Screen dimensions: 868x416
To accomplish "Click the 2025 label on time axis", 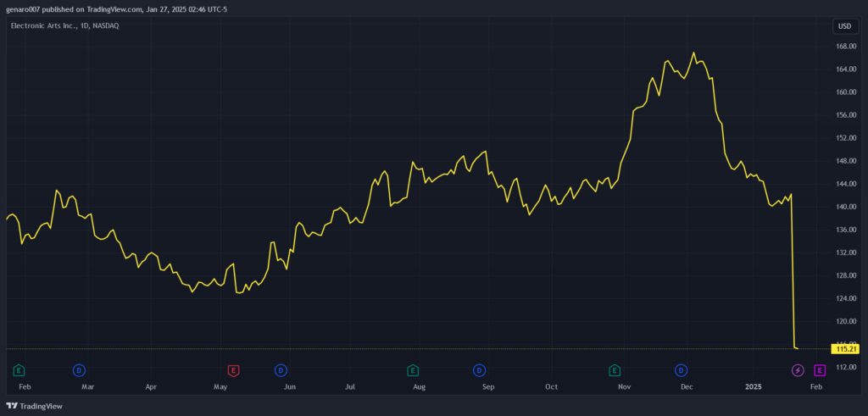I will pyautogui.click(x=754, y=386).
